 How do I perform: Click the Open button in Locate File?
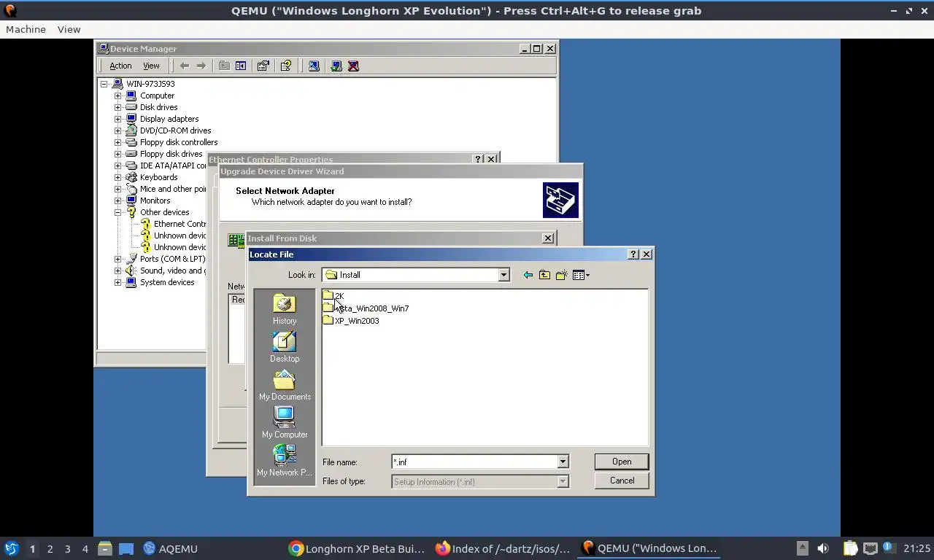(x=622, y=462)
